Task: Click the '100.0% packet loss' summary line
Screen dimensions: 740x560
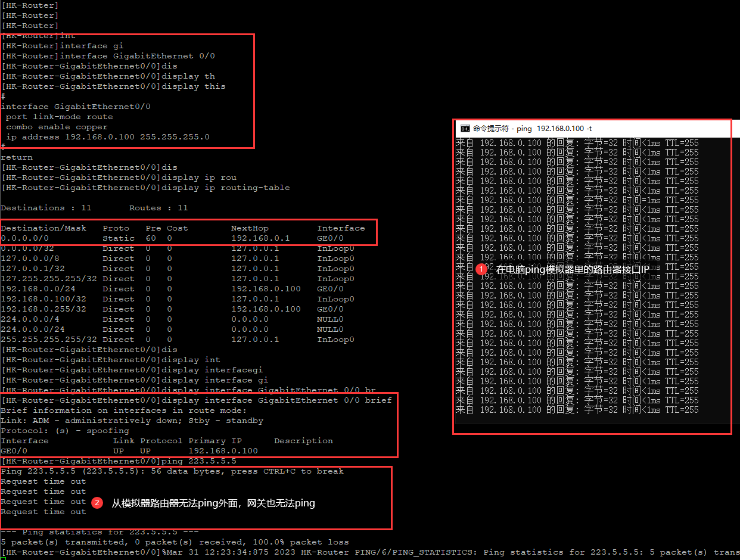Action: (x=175, y=542)
